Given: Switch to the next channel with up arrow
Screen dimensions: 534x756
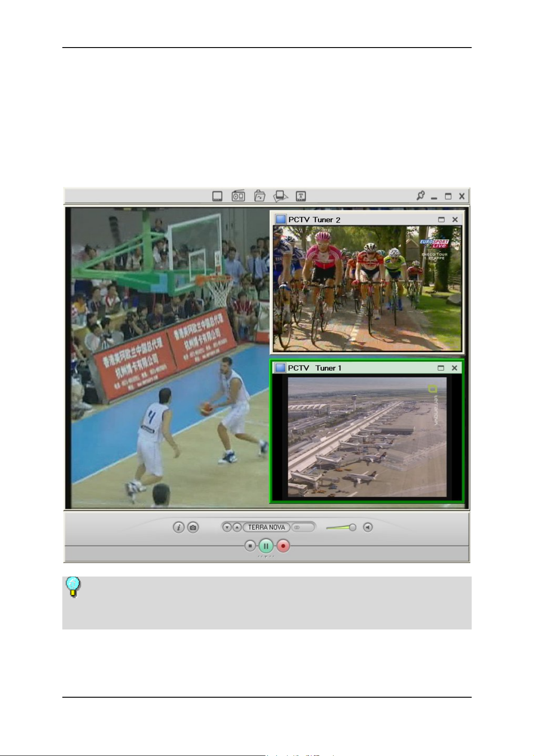Looking at the screenshot, I should (237, 527).
